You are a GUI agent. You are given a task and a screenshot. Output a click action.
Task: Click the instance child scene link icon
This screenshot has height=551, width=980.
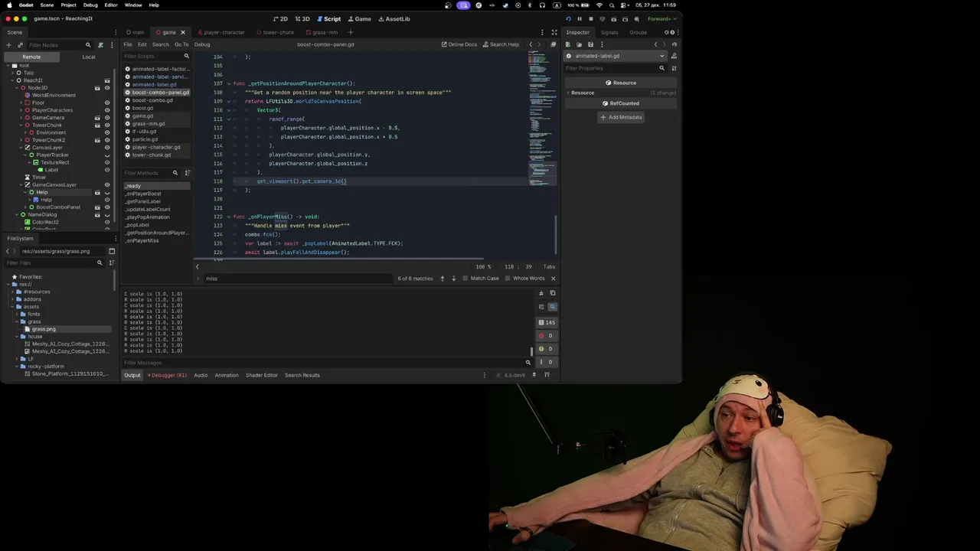pyautogui.click(x=20, y=45)
